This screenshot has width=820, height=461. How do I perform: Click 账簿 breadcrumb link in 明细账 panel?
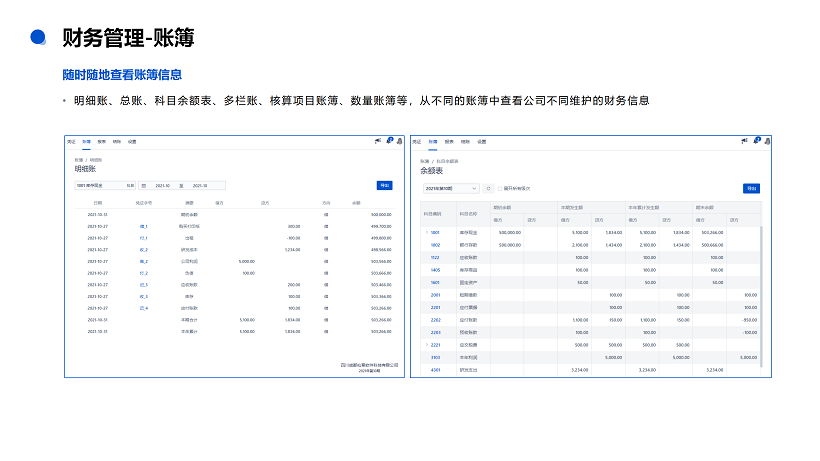click(x=78, y=160)
